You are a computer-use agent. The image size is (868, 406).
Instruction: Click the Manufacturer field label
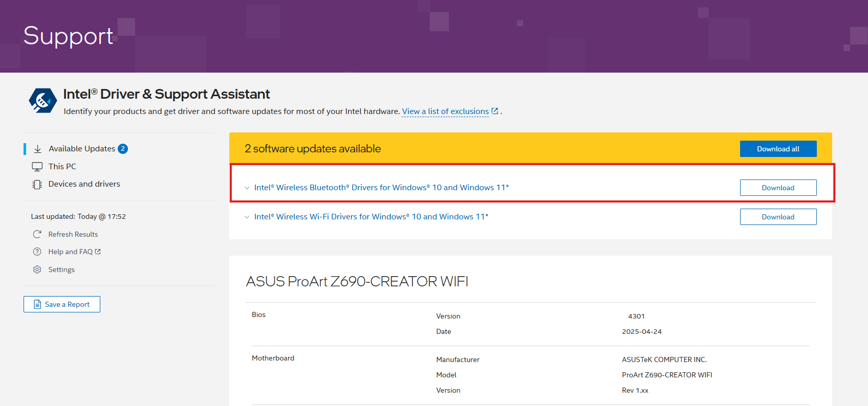[x=458, y=360]
